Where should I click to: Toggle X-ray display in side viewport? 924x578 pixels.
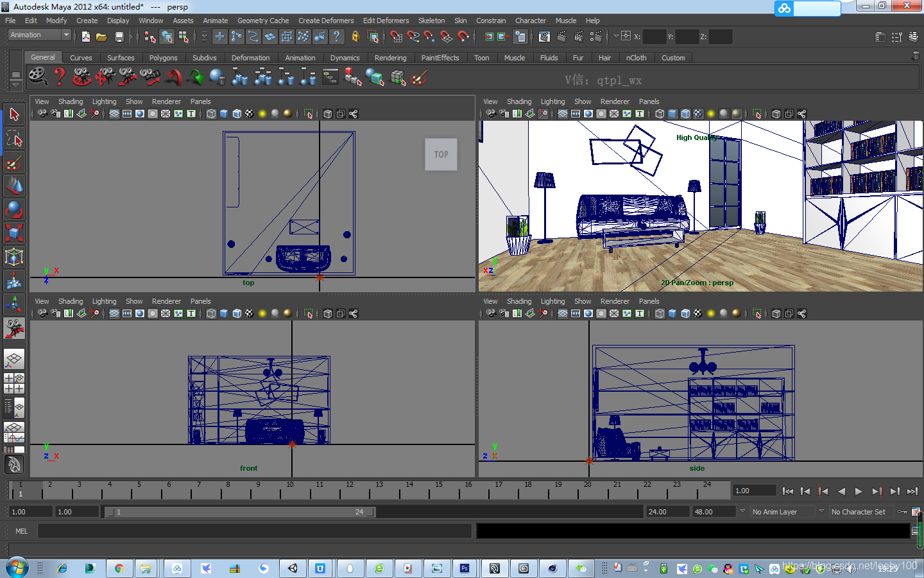[776, 313]
